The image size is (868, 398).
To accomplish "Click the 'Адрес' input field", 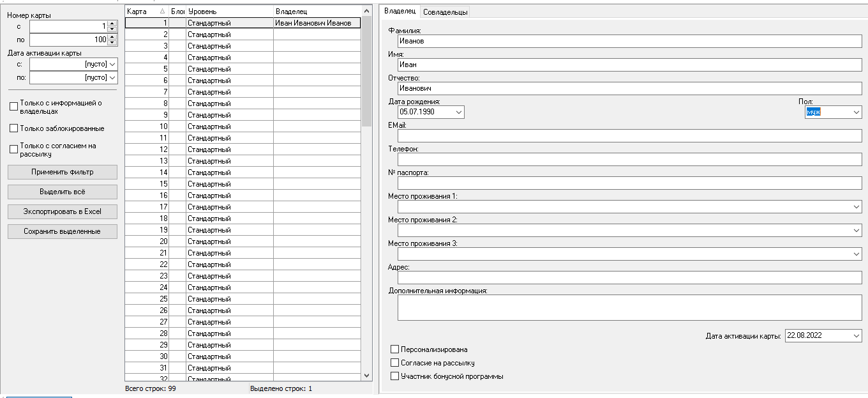I will [x=629, y=277].
